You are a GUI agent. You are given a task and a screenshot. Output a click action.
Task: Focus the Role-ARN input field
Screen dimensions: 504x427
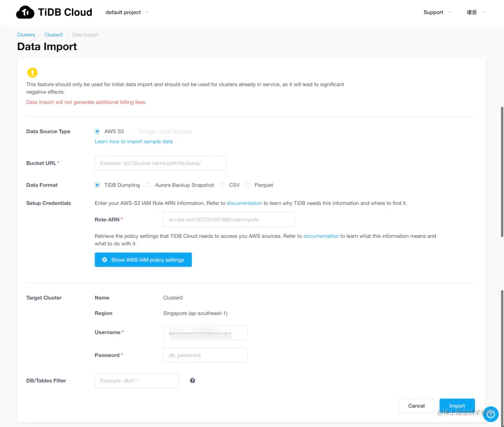[x=229, y=219]
